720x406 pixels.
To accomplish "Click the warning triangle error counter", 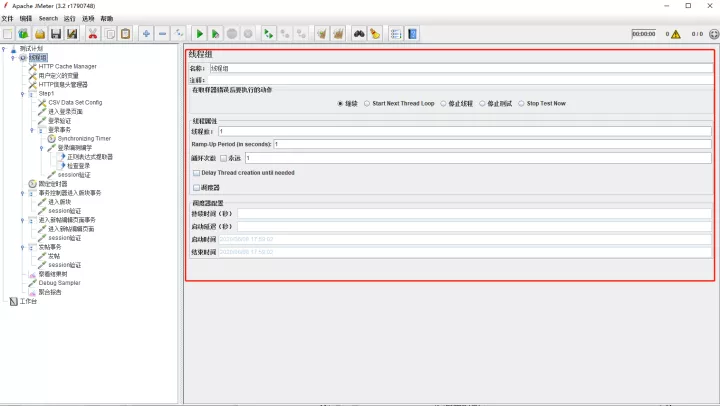I will 675,34.
